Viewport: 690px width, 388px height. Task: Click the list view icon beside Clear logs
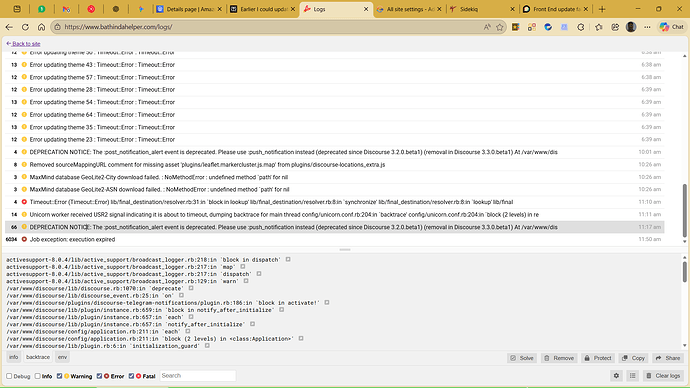point(632,376)
